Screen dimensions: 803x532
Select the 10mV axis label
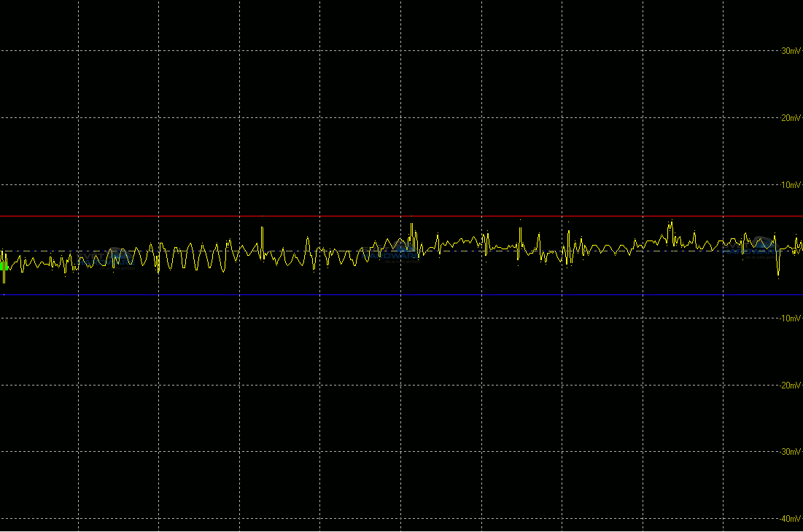pyautogui.click(x=791, y=185)
